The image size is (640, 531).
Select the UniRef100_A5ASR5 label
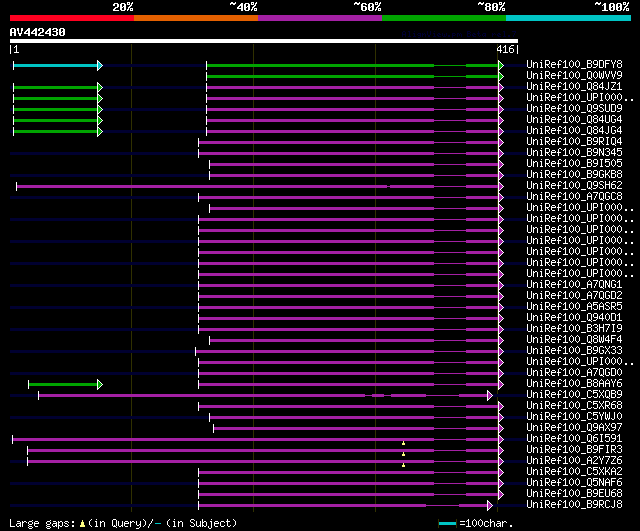[x=574, y=306]
